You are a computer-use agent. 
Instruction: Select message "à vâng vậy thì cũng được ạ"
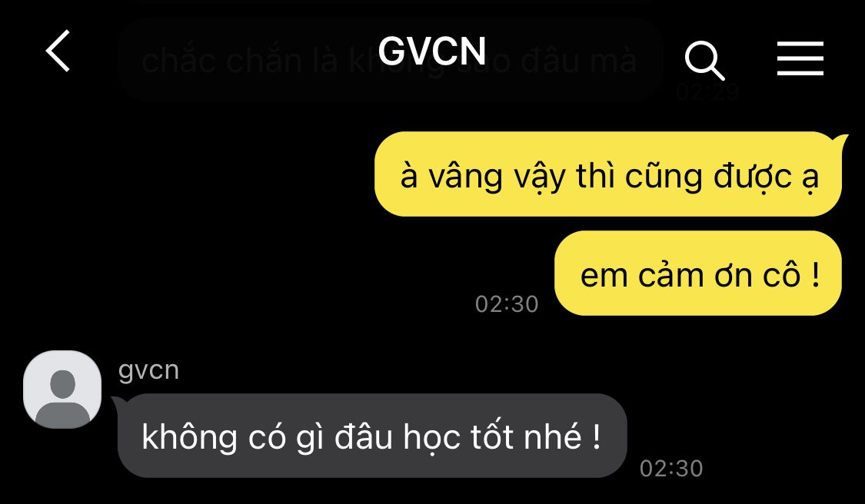coord(608,174)
